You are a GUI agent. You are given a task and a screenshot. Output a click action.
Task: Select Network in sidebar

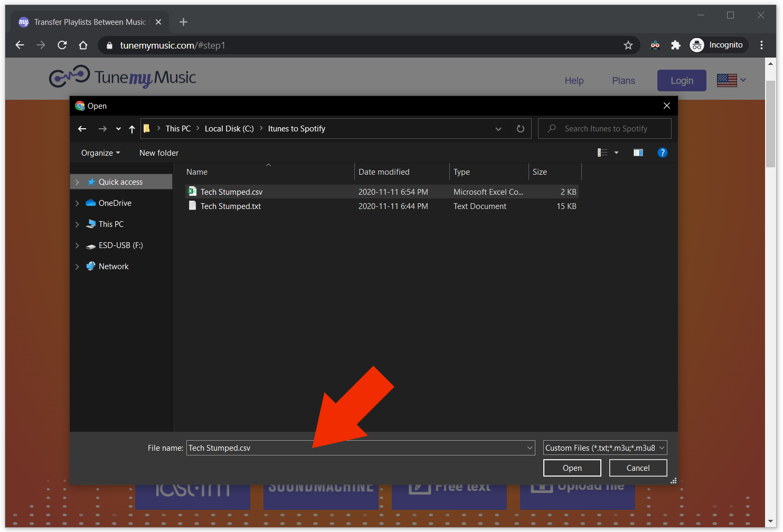point(114,267)
